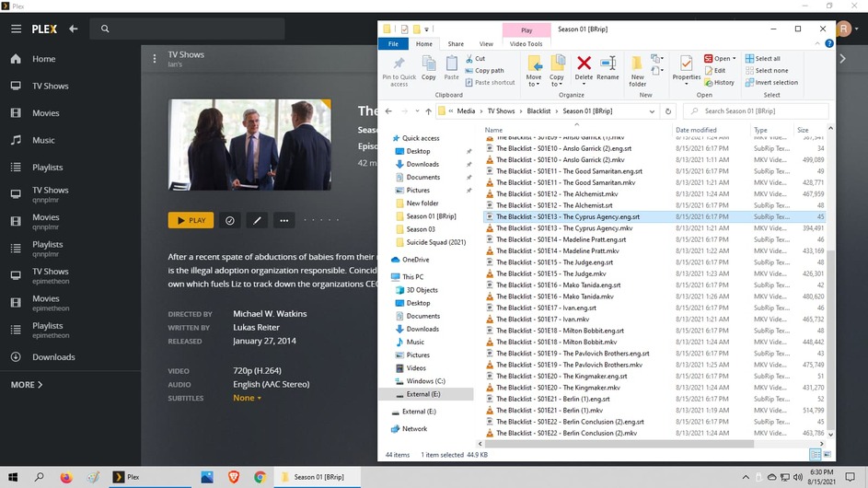Image resolution: width=868 pixels, height=488 pixels.
Task: Open the Plex hamburger menu
Action: pyautogui.click(x=16, y=29)
